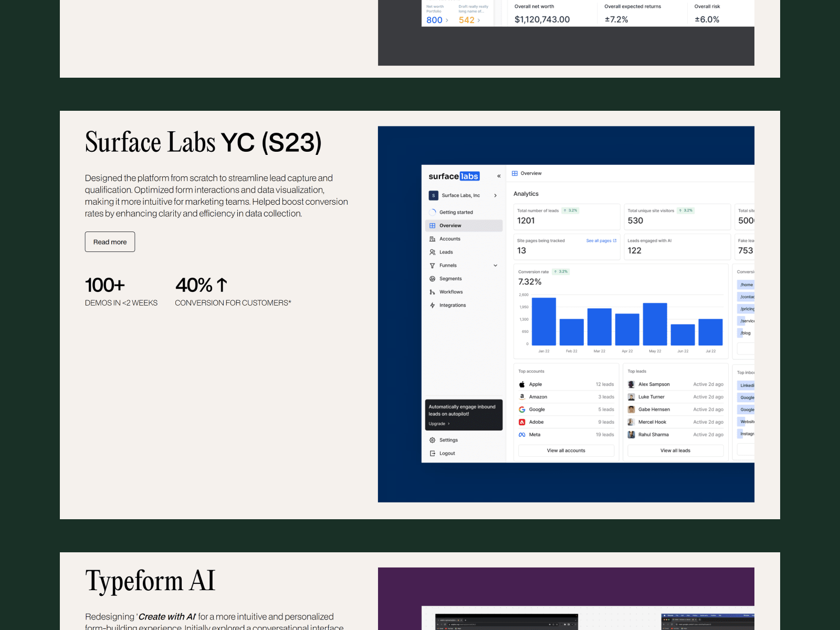The width and height of the screenshot is (840, 630).
Task: Open the Workflows menu item
Action: click(x=464, y=292)
